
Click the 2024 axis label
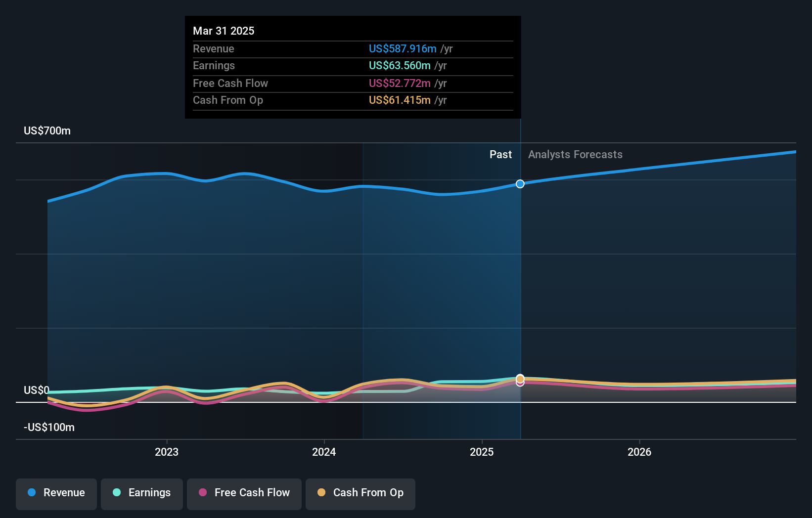tap(324, 452)
